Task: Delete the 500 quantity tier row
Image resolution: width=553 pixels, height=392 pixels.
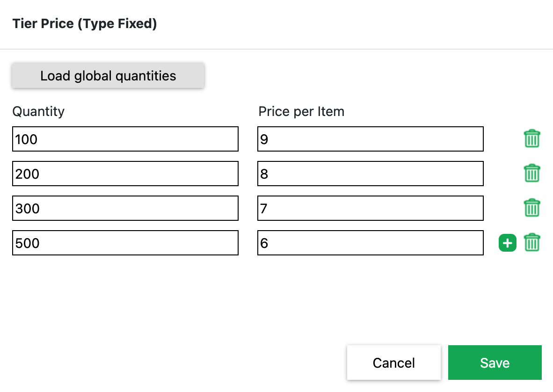Action: pos(531,243)
